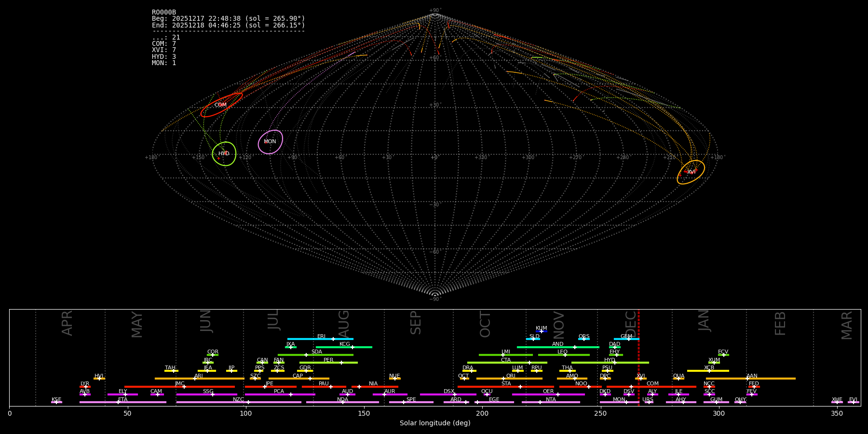Select the light green PER activity bar
Image resolution: width=868 pixels, height=434 pixels.
(328, 363)
